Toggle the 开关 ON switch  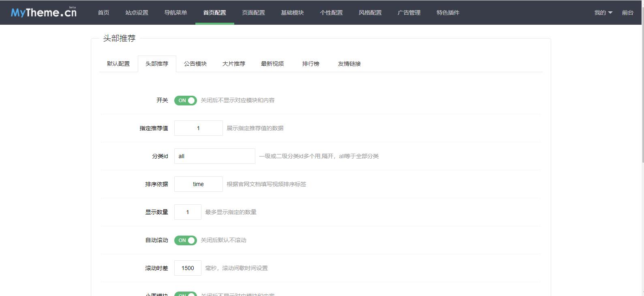tap(185, 101)
